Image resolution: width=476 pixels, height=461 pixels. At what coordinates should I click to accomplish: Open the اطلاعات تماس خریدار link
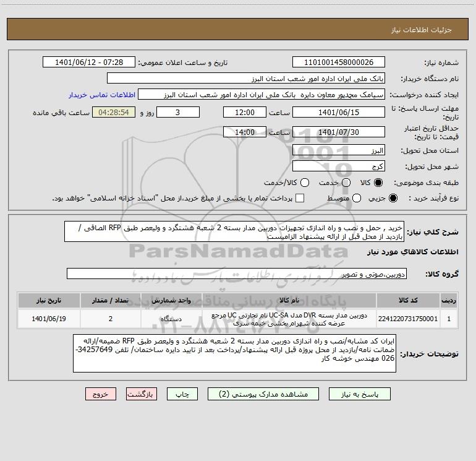pos(102,95)
